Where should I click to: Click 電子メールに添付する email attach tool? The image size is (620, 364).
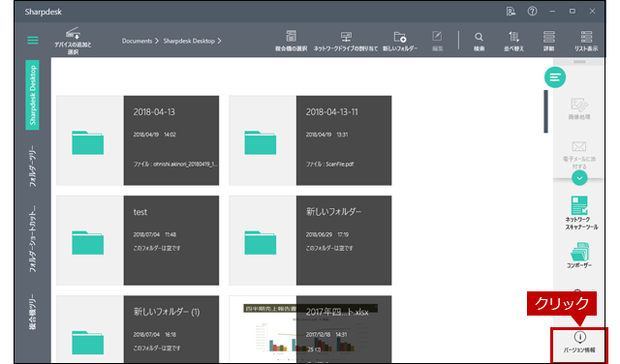pyautogui.click(x=579, y=155)
